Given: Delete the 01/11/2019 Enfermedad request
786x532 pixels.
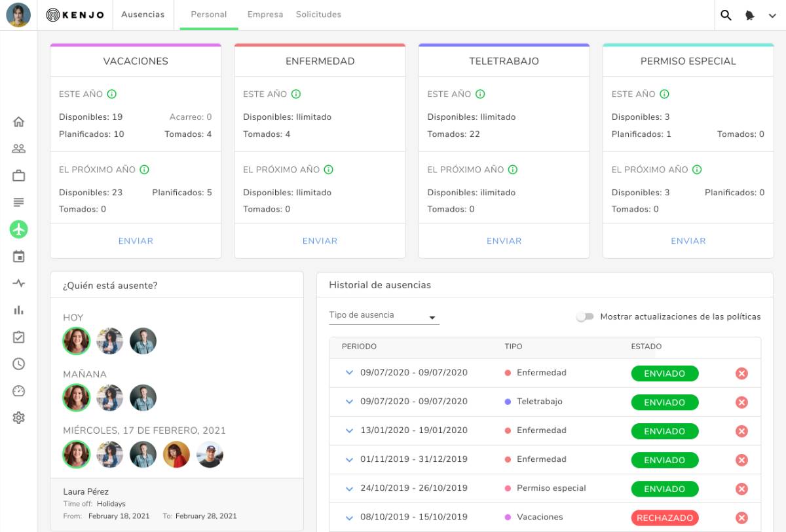Looking at the screenshot, I should click(x=741, y=460).
